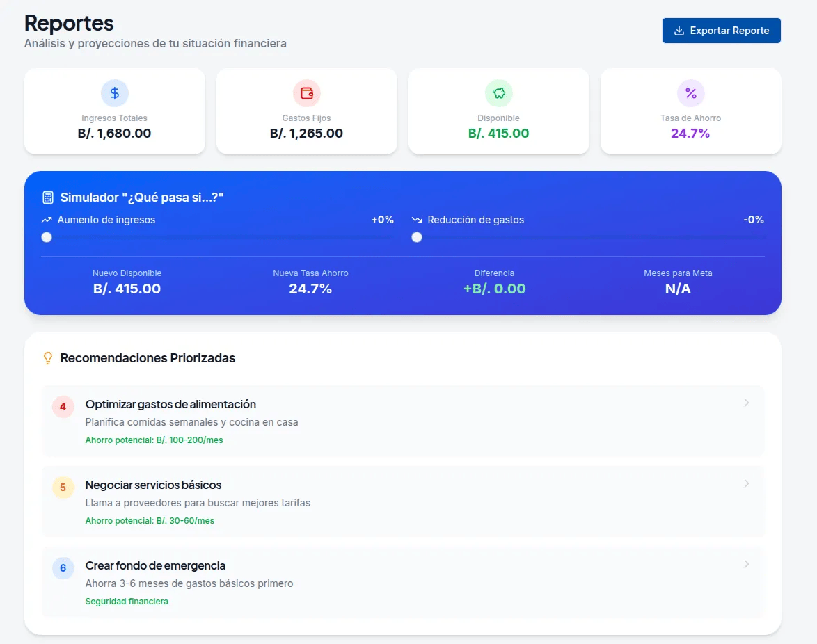The image size is (817, 644).
Task: Click the dollar sign icon above Ingresos Totales
Action: pos(115,93)
